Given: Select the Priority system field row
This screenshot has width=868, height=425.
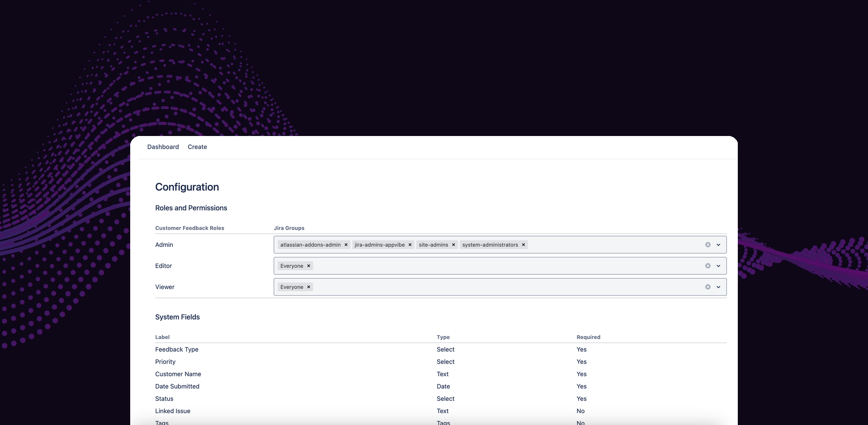Looking at the screenshot, I should click(x=165, y=362).
